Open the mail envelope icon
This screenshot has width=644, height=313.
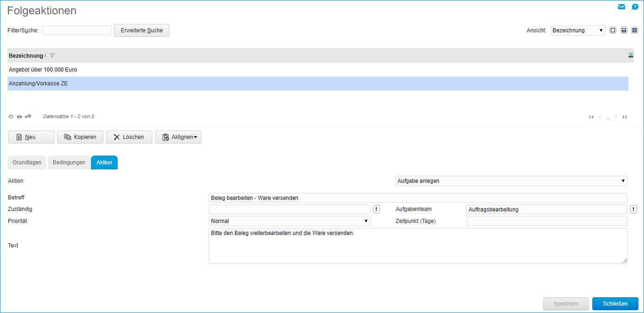(x=621, y=7)
